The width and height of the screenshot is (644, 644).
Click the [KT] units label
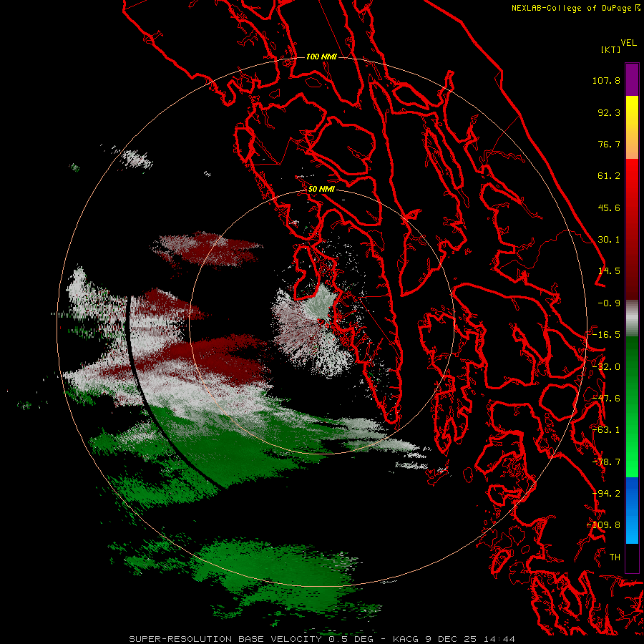pyautogui.click(x=611, y=49)
